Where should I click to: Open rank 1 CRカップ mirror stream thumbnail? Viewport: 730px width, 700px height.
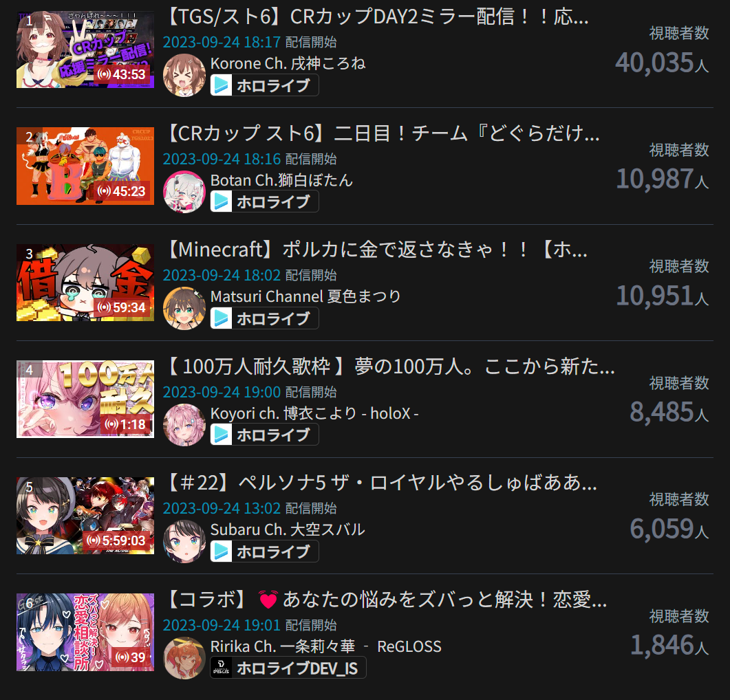[x=85, y=50]
